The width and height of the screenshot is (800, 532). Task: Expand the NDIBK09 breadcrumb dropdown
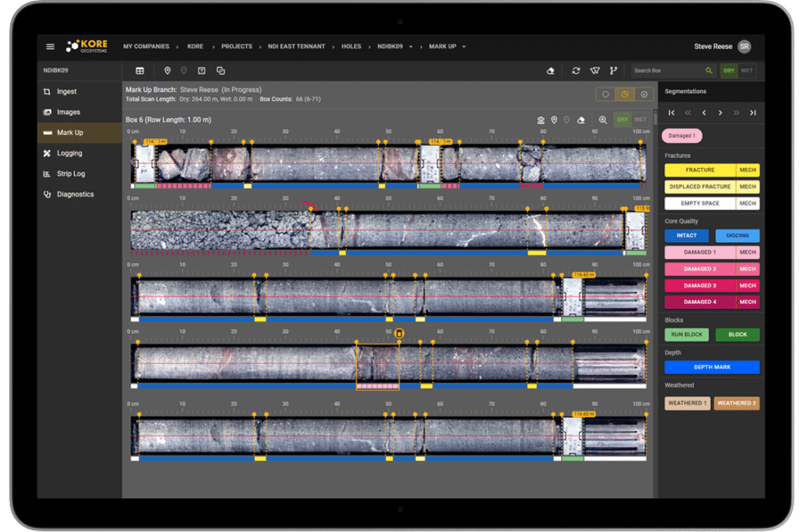point(411,47)
